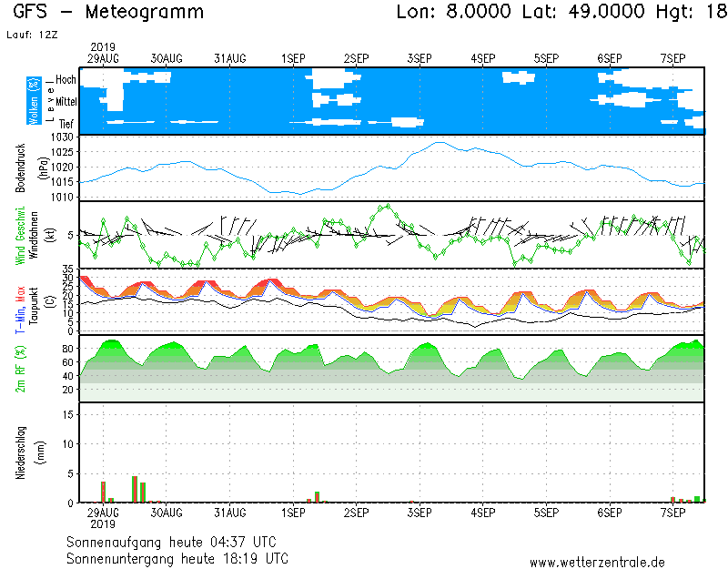Select 6SEP on the bottom time axis
This screenshot has width=728, height=569.
[x=610, y=513]
